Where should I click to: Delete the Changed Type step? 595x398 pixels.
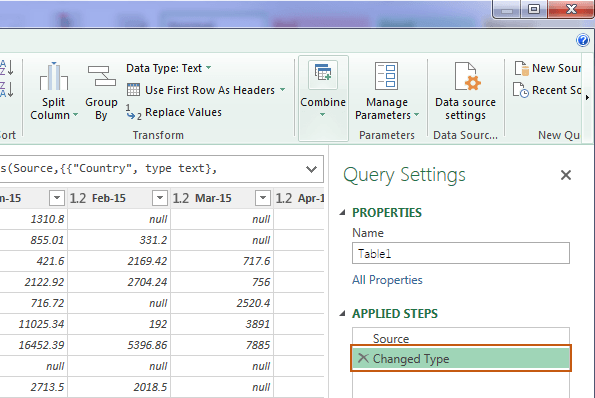(x=363, y=358)
